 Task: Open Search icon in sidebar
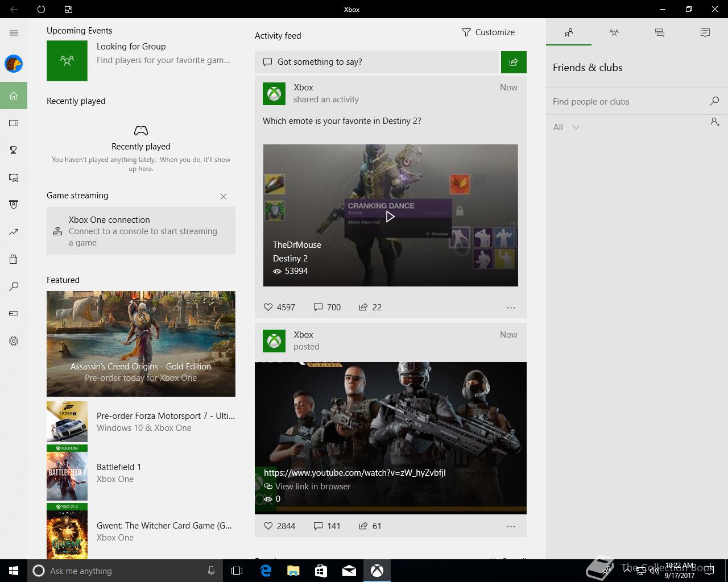click(x=14, y=286)
